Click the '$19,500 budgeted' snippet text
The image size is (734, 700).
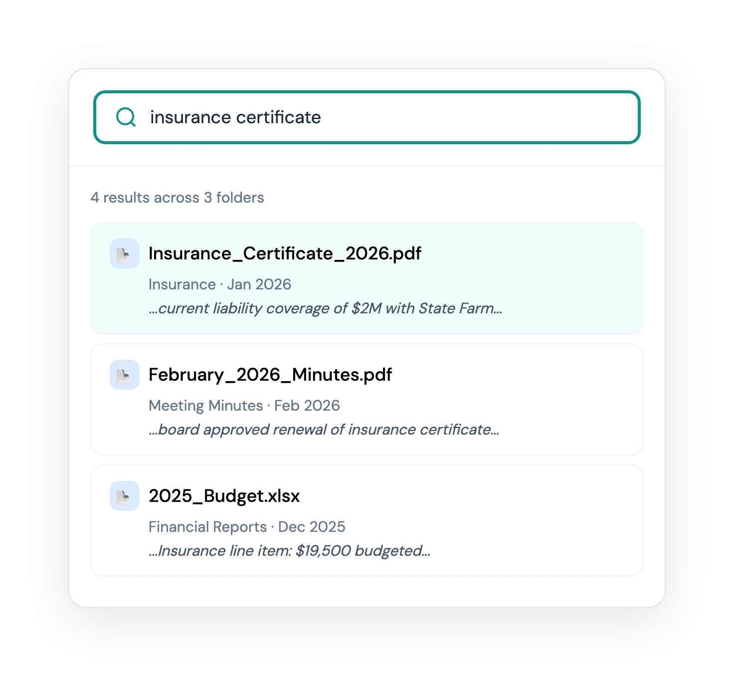coord(289,551)
